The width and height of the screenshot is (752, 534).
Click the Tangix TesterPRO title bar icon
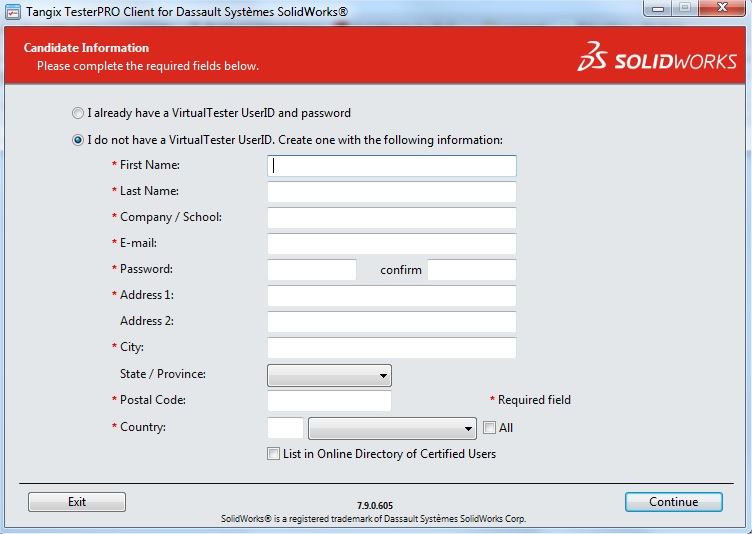pyautogui.click(x=13, y=9)
